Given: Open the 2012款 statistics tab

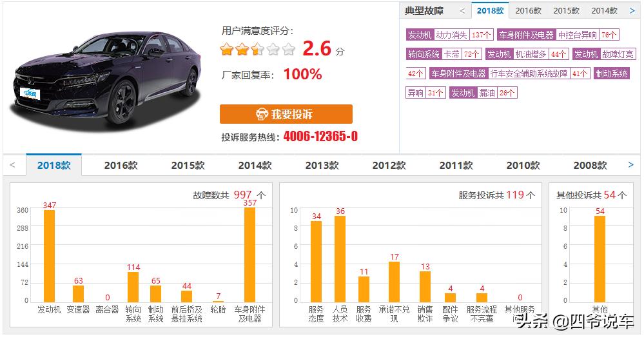Looking at the screenshot, I should [x=389, y=165].
